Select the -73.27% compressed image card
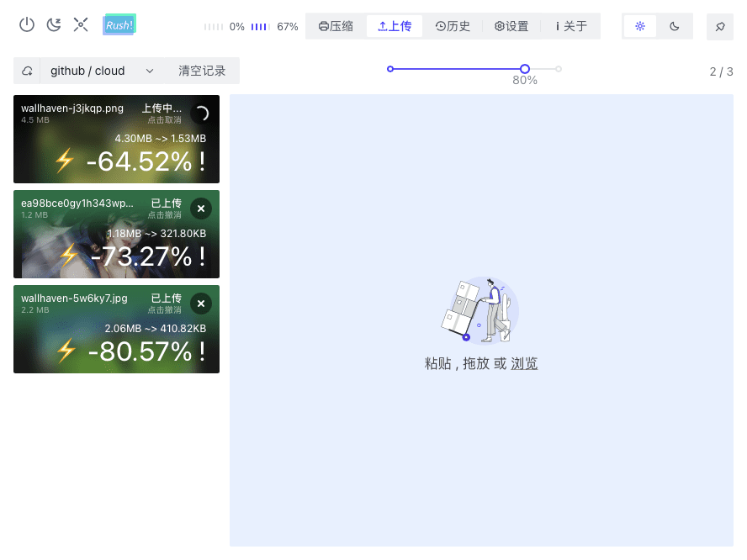Screen dimensions: 747x560 [116, 235]
